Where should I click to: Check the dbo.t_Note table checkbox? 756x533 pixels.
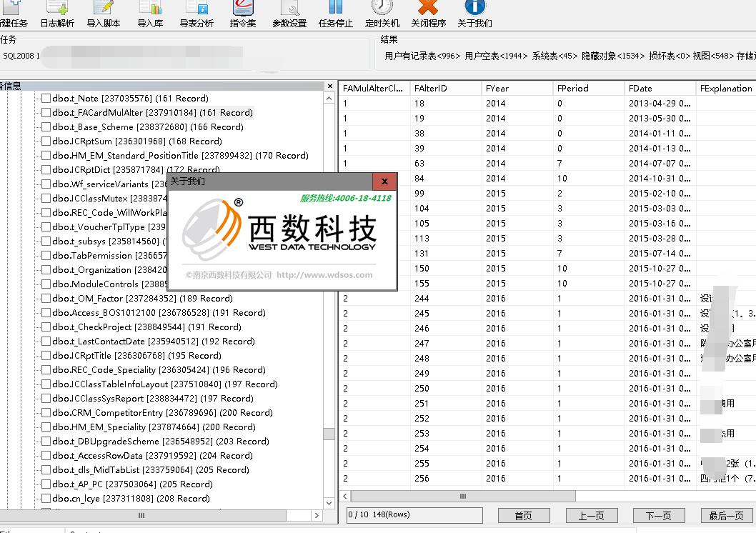(46, 99)
